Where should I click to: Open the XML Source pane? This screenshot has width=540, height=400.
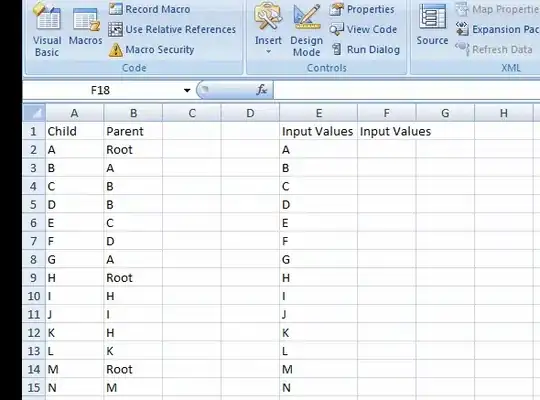click(432, 26)
